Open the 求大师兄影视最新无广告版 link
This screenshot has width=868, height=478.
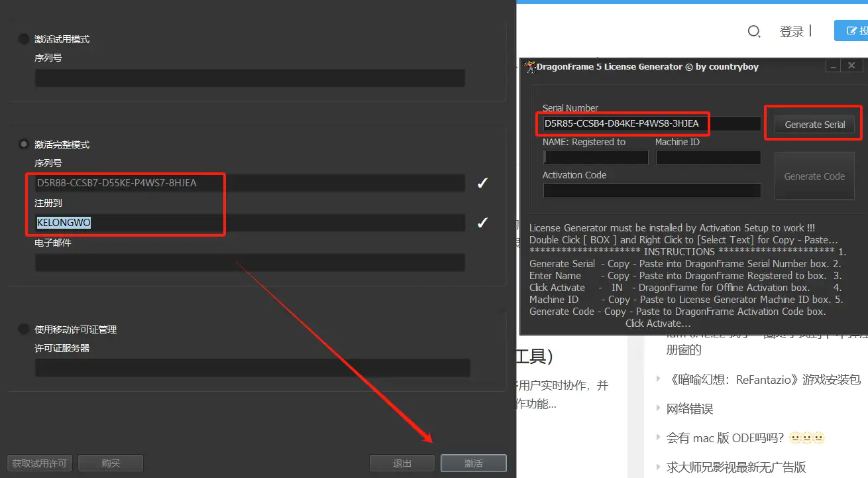735,467
